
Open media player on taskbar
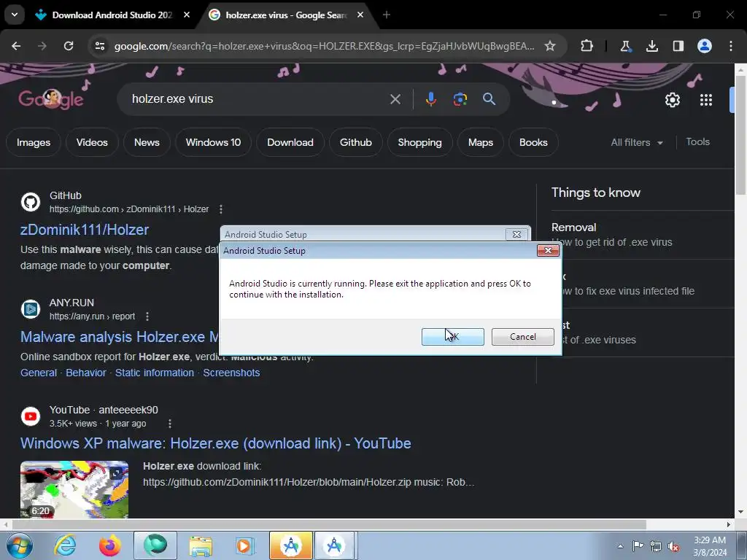245,545
